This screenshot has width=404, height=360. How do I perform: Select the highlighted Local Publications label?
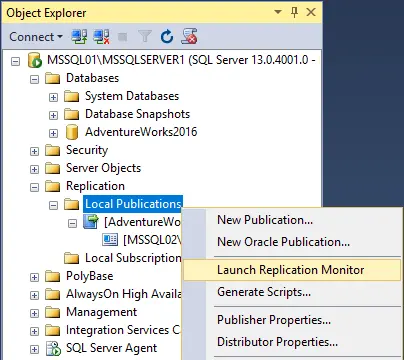click(133, 204)
